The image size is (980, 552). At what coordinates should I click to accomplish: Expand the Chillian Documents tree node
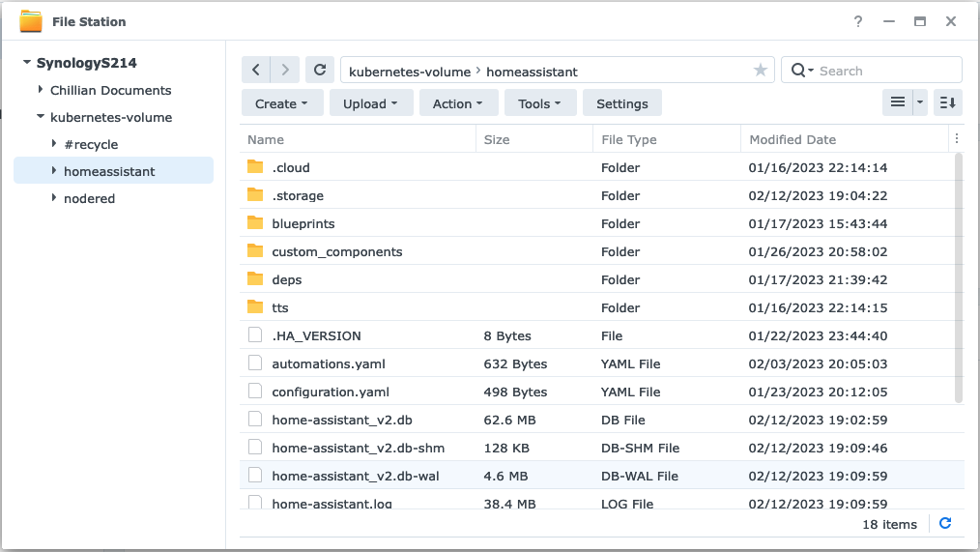[41, 89]
